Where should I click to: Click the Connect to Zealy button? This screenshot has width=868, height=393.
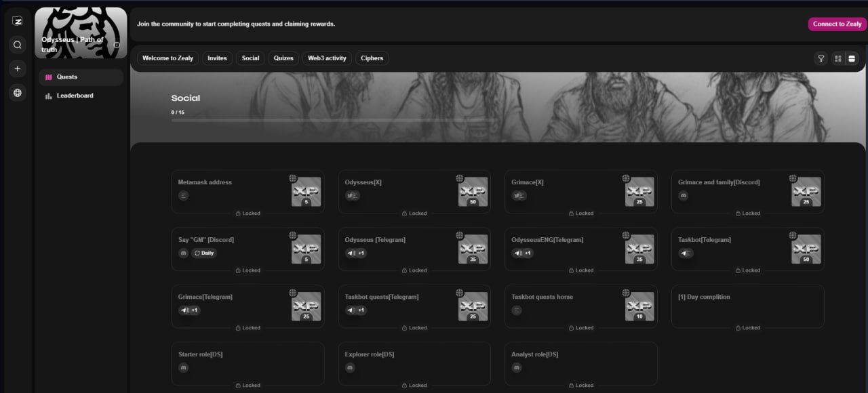click(x=837, y=24)
